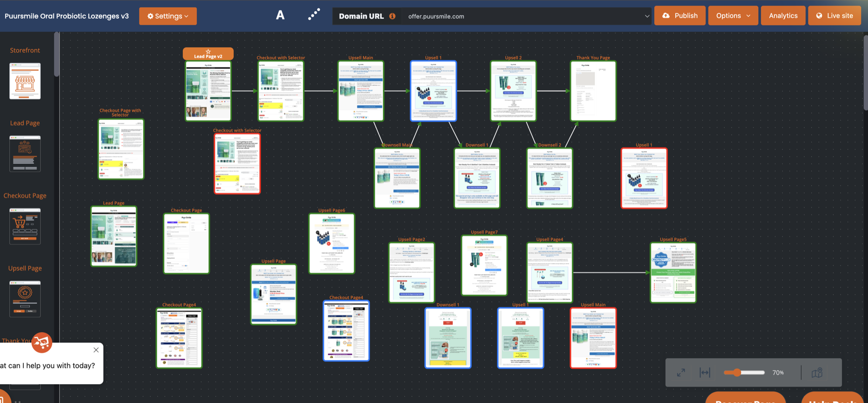This screenshot has height=403, width=868.
Task: Pick the Storefront template icon in sidebar
Action: point(25,81)
